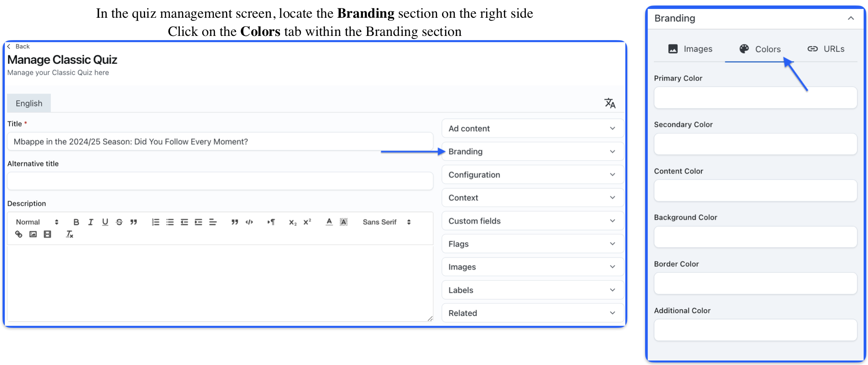Click the Primary Color input field
Image resolution: width=868 pixels, height=365 pixels.
[755, 98]
